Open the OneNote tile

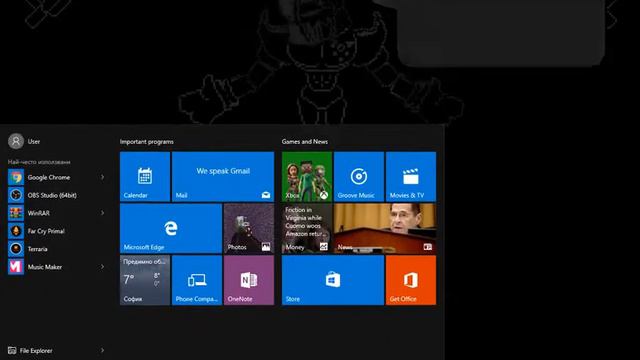[249, 280]
